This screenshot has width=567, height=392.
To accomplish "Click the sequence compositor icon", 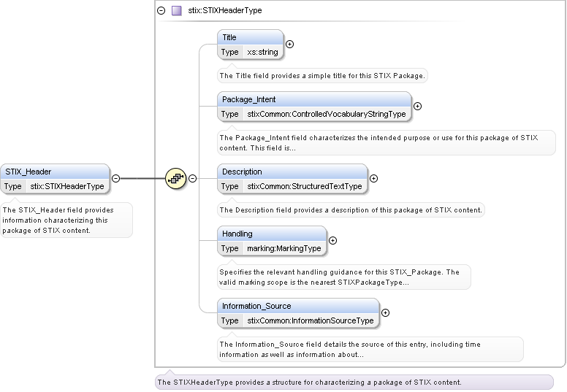I will (x=175, y=178).
